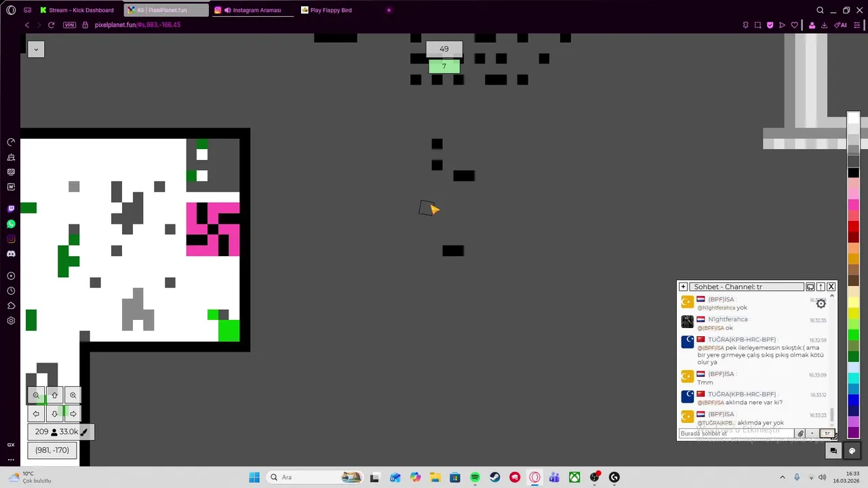Open GX Control speedometer icon
Screen dimensions: 868x488
click(11, 142)
